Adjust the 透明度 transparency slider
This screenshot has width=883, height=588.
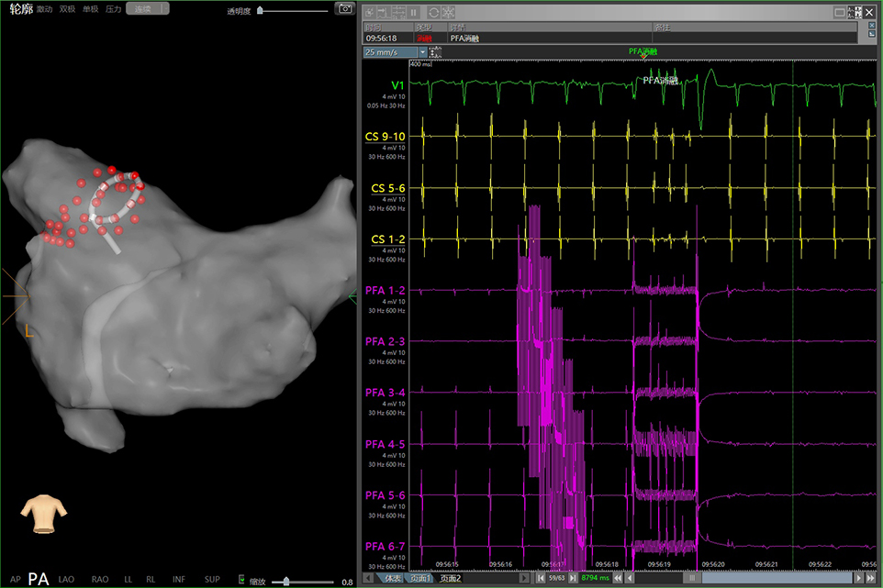click(x=262, y=11)
